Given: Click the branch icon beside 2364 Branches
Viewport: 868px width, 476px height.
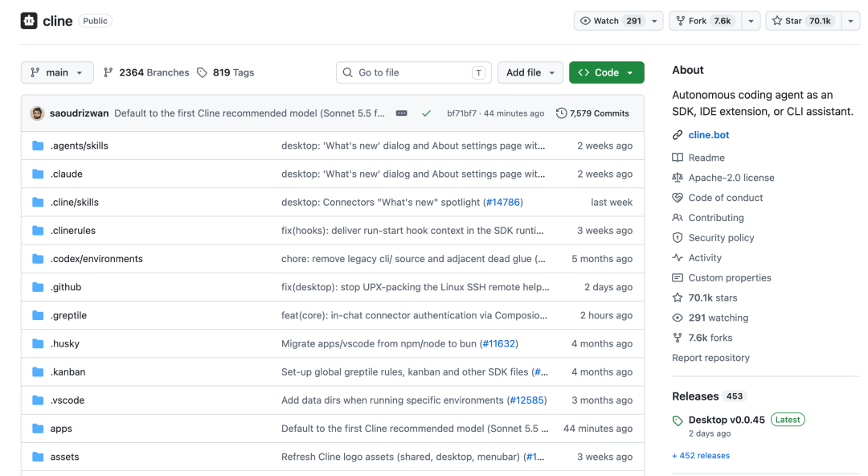Looking at the screenshot, I should click(108, 72).
